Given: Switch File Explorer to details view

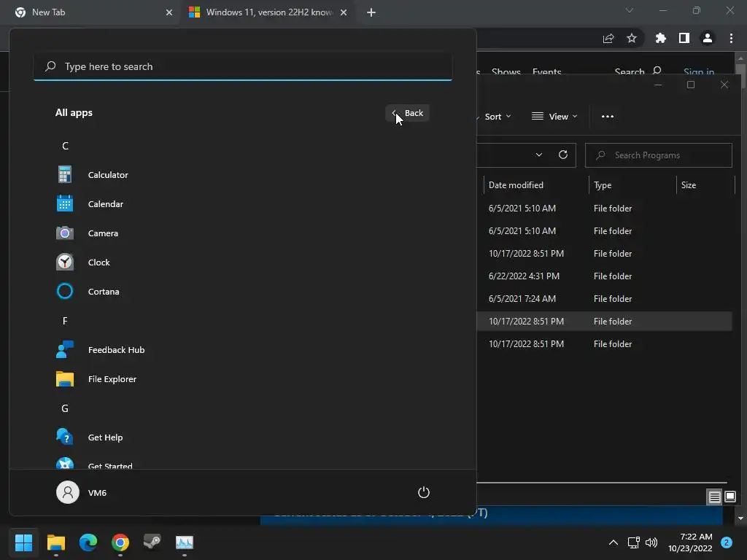Looking at the screenshot, I should (x=715, y=497).
